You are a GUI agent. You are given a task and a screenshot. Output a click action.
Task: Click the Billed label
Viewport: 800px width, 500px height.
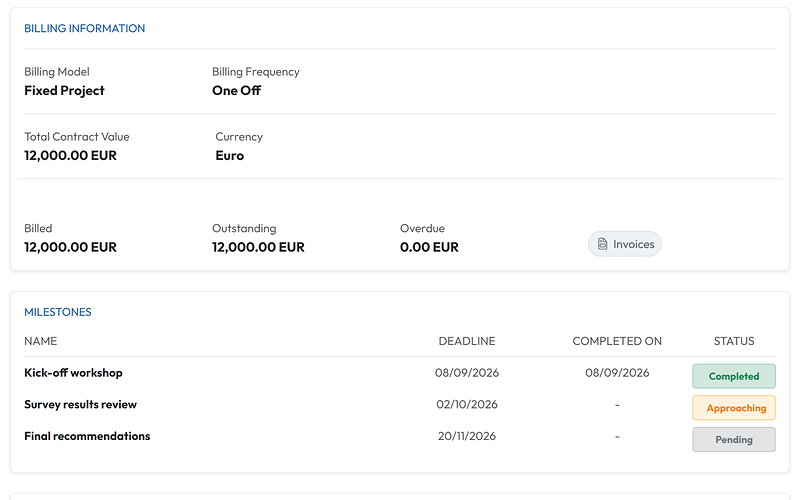click(x=38, y=228)
